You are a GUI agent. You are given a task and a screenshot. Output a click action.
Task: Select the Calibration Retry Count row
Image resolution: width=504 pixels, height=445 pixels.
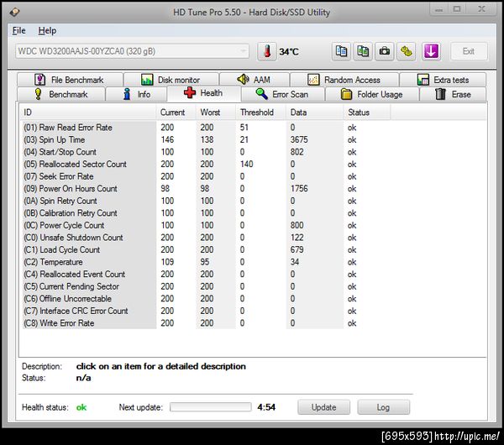point(206,213)
